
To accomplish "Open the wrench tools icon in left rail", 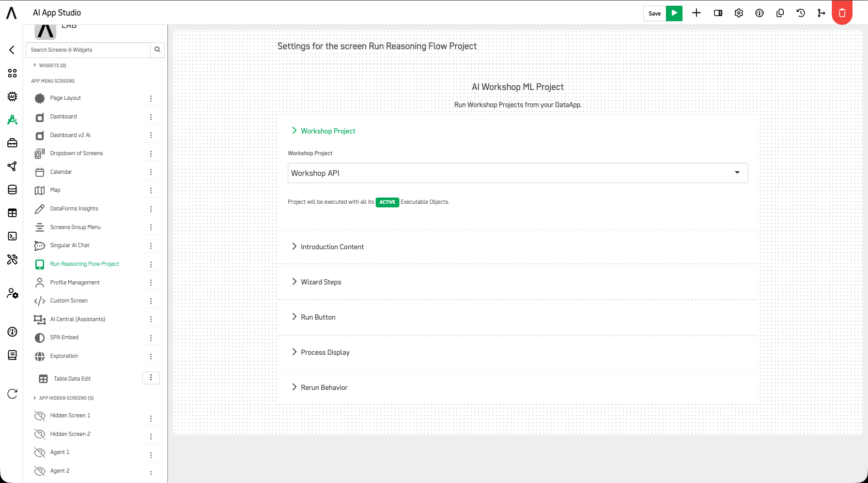I will click(x=12, y=259).
